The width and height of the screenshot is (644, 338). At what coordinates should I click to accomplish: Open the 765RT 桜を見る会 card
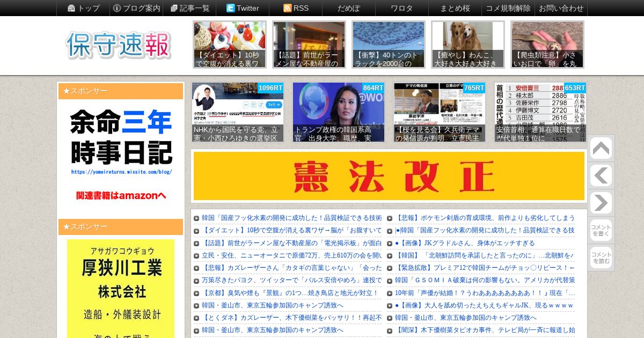(x=440, y=112)
